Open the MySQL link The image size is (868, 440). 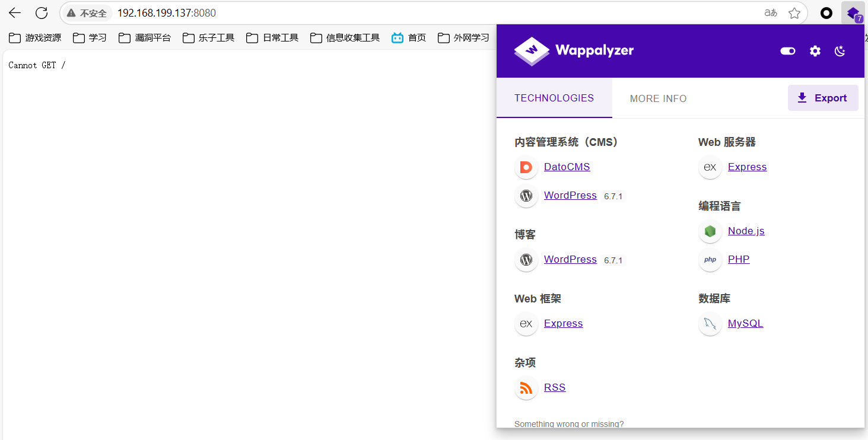pos(746,324)
